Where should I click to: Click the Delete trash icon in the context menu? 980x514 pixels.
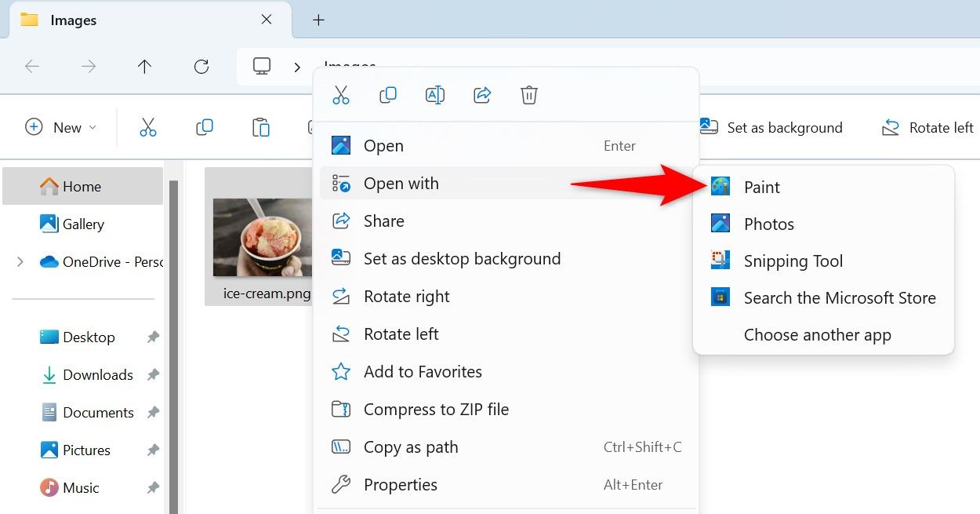[x=529, y=96]
